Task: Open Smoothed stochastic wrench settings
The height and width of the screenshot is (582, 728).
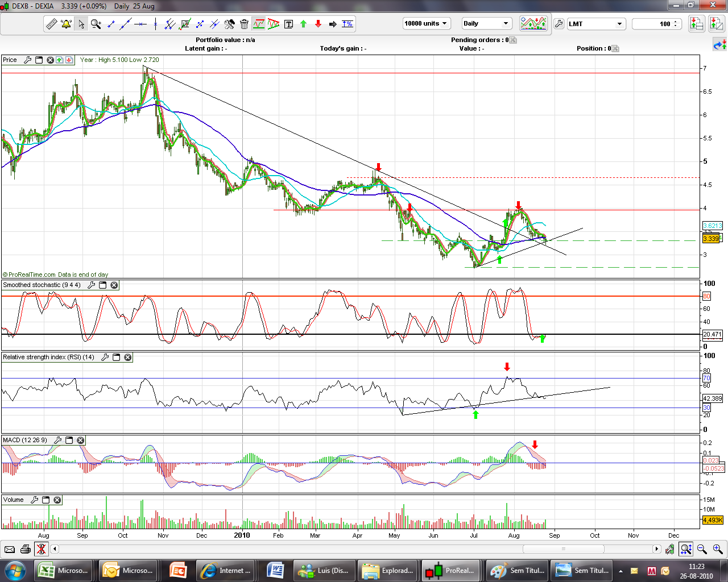Action: 92,285
